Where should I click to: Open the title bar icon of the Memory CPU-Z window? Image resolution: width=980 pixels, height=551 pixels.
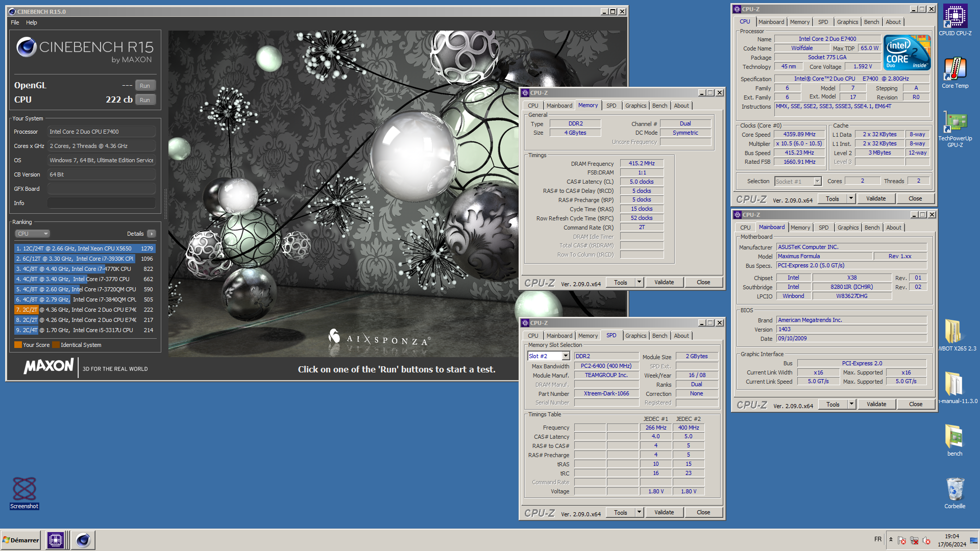click(x=525, y=93)
